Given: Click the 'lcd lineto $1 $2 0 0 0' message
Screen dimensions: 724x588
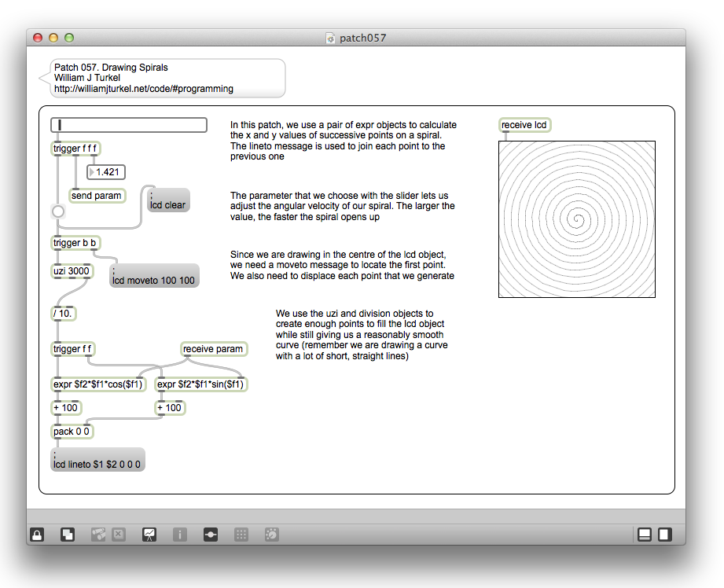Looking at the screenshot, I should click(x=97, y=460).
